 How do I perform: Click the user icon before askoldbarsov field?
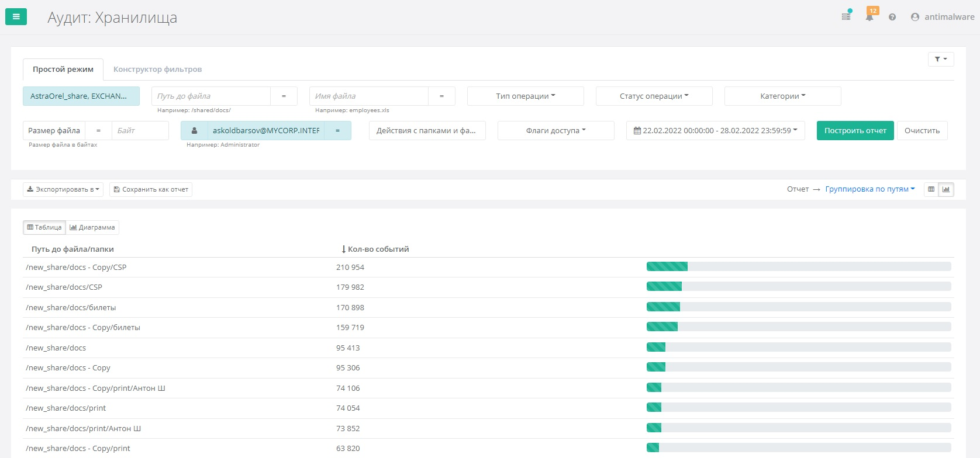click(x=194, y=131)
